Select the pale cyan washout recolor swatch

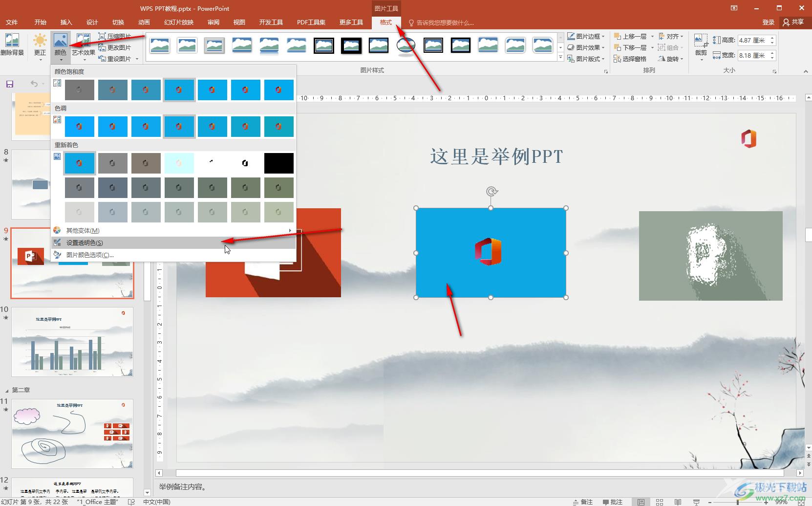(179, 163)
